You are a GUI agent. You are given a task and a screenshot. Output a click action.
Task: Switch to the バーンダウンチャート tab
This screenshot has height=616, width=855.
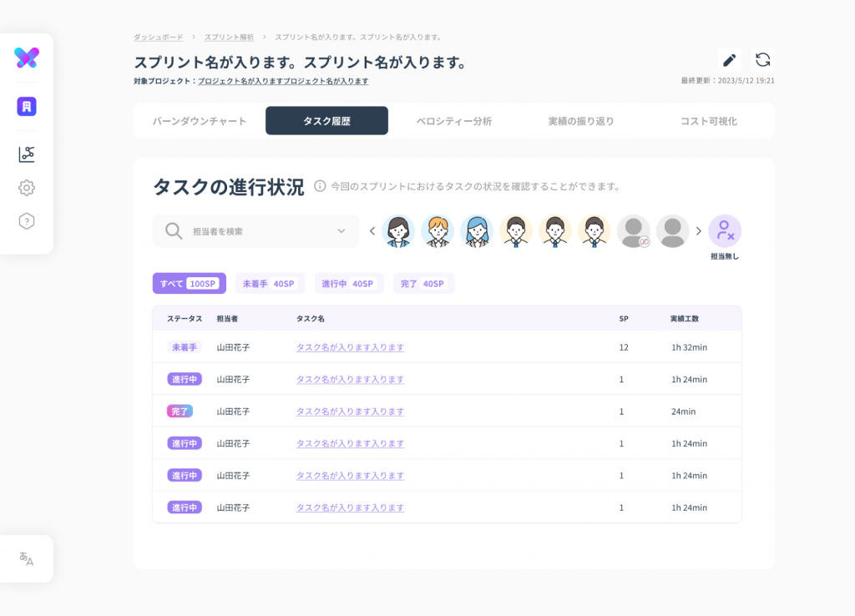[199, 121]
